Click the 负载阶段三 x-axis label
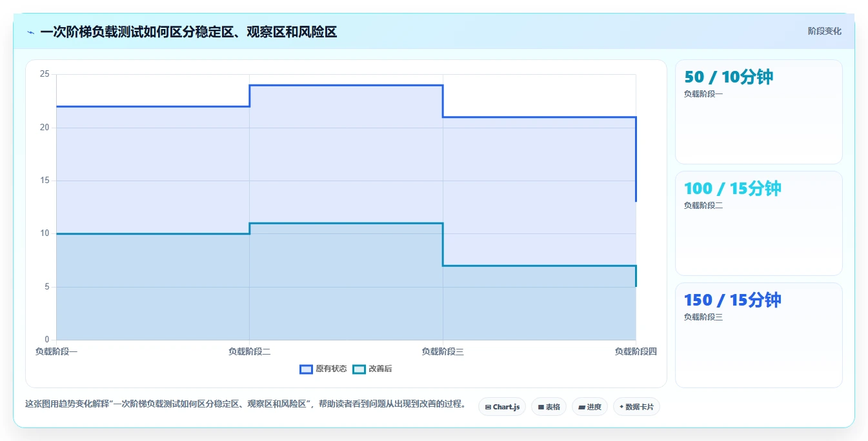 pos(443,351)
